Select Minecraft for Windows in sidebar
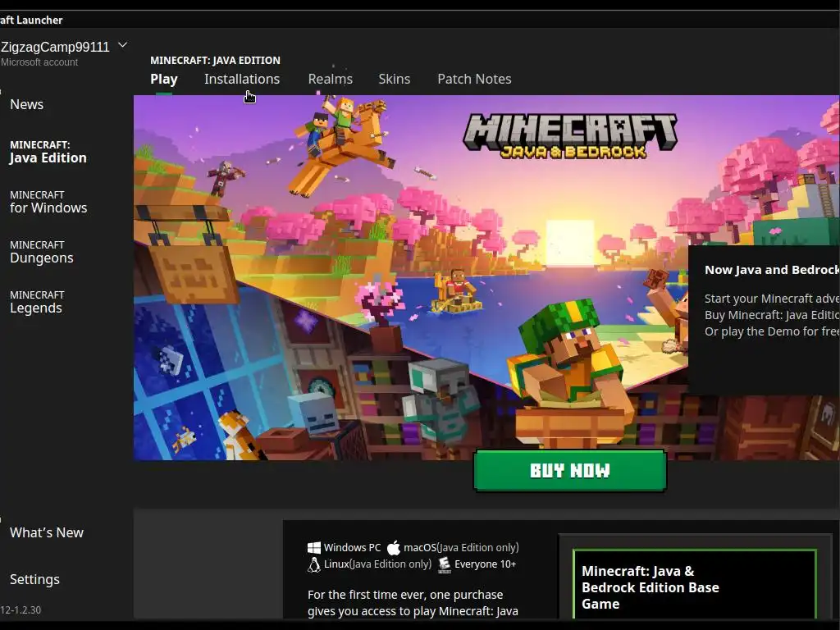Viewport: 840px width, 630px height. coord(48,202)
